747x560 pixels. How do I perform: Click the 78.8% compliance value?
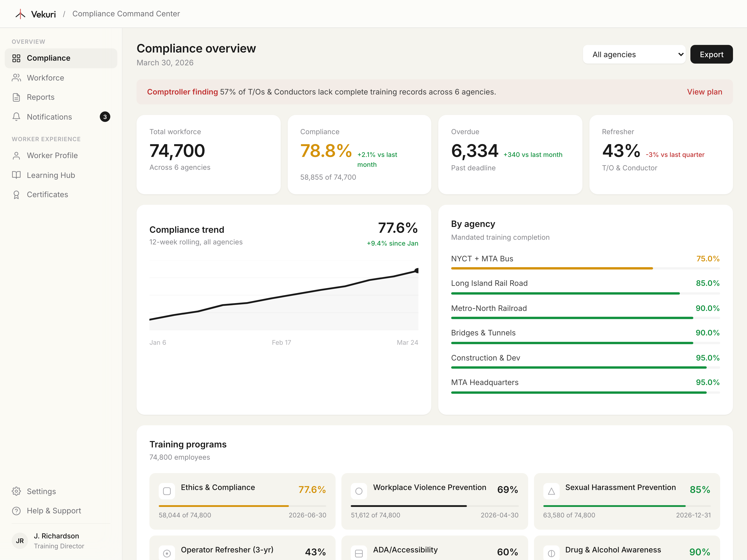pos(326,150)
